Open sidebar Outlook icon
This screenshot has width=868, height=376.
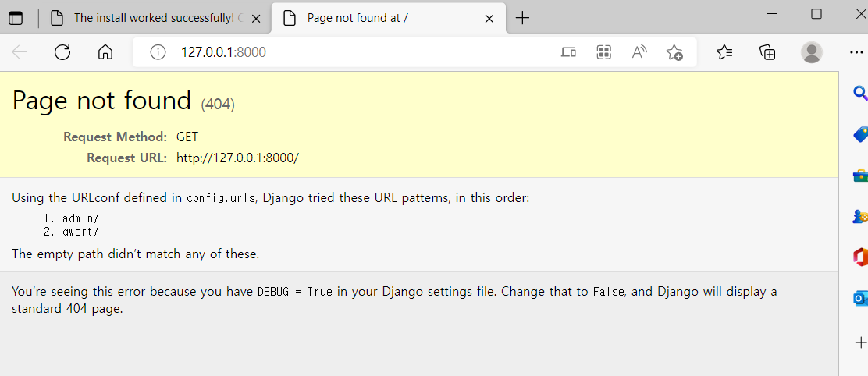coord(860,299)
